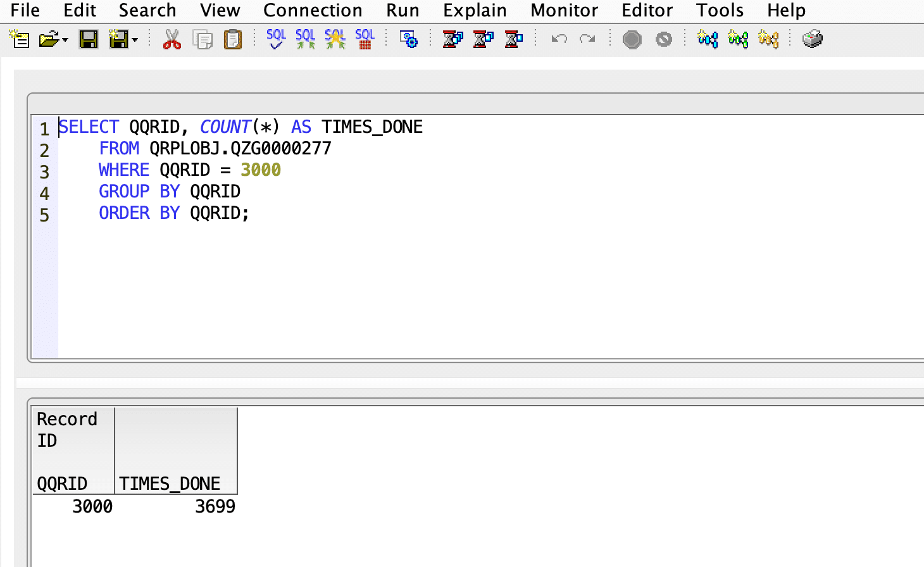Viewport: 924px width, 567px height.
Task: Click the QQRID Record ID column header
Action: (73, 451)
